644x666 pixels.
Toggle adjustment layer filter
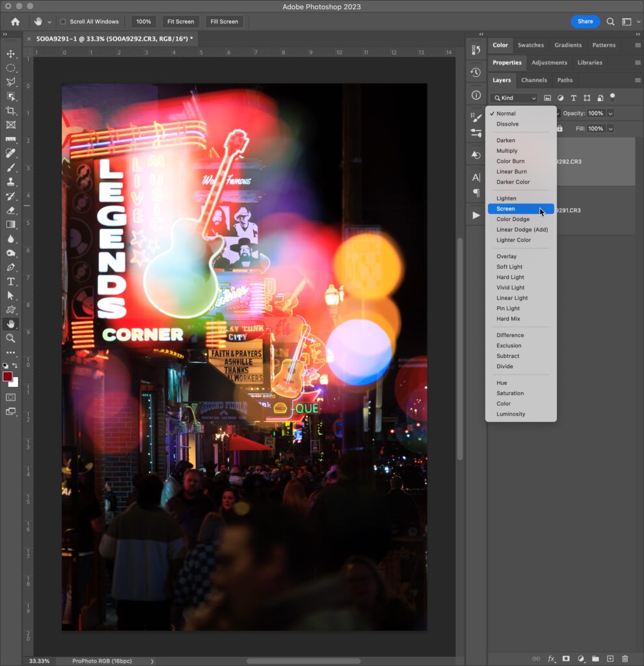coord(560,98)
